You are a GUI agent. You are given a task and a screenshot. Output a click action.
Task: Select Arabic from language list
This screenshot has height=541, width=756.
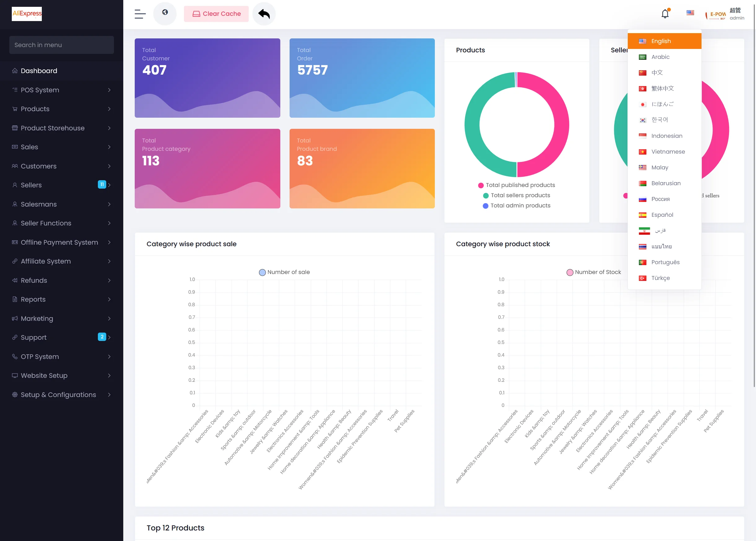click(x=660, y=57)
